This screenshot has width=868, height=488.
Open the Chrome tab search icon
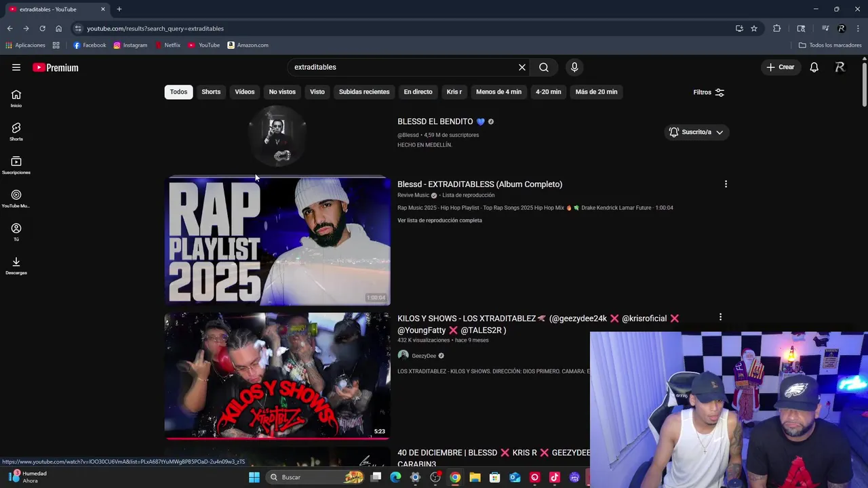pos(801,28)
